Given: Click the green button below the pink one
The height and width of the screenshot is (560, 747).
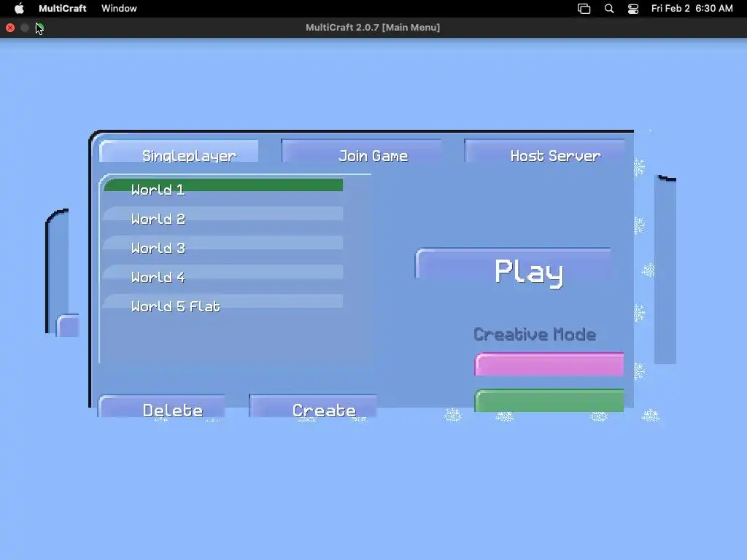Looking at the screenshot, I should [549, 400].
